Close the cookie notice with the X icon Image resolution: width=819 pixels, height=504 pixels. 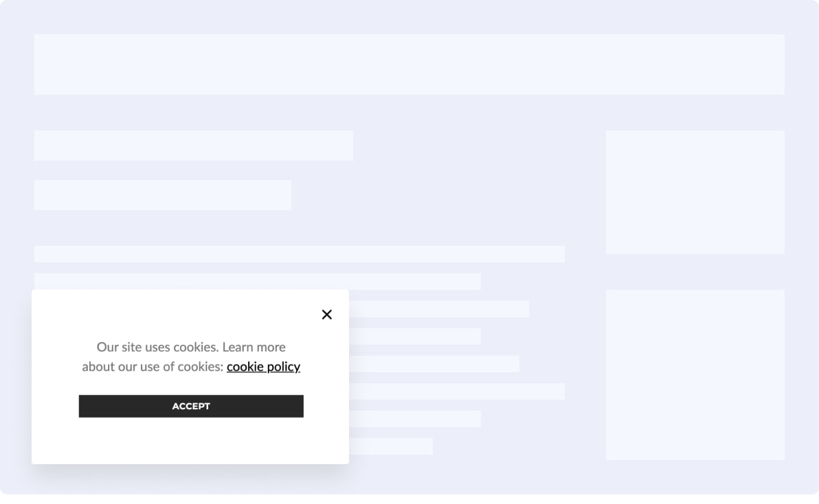coord(327,314)
